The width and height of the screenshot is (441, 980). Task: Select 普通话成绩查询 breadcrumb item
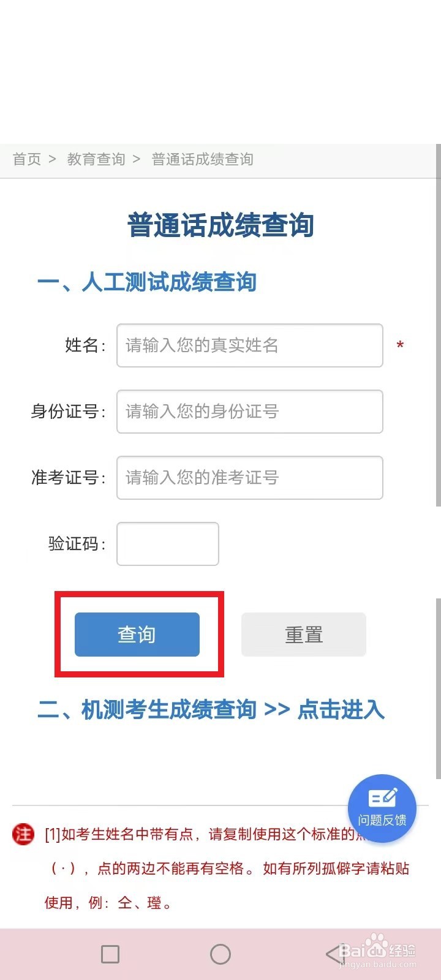click(x=203, y=159)
